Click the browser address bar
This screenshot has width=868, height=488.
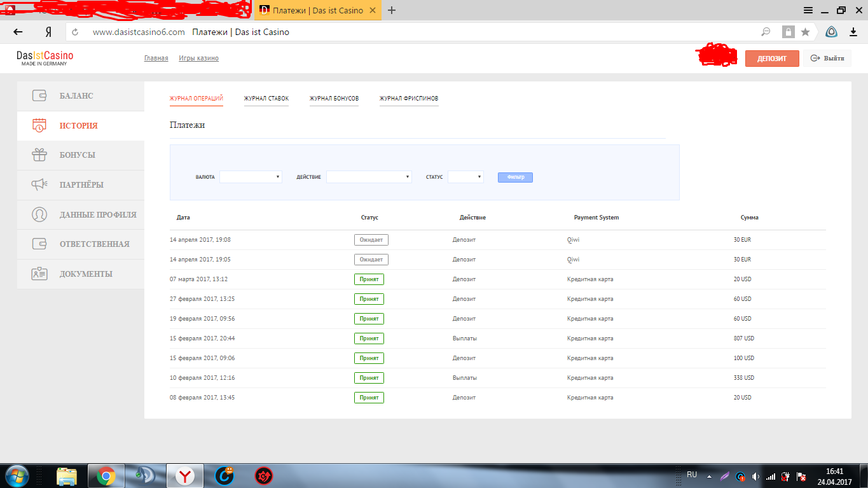pos(413,32)
